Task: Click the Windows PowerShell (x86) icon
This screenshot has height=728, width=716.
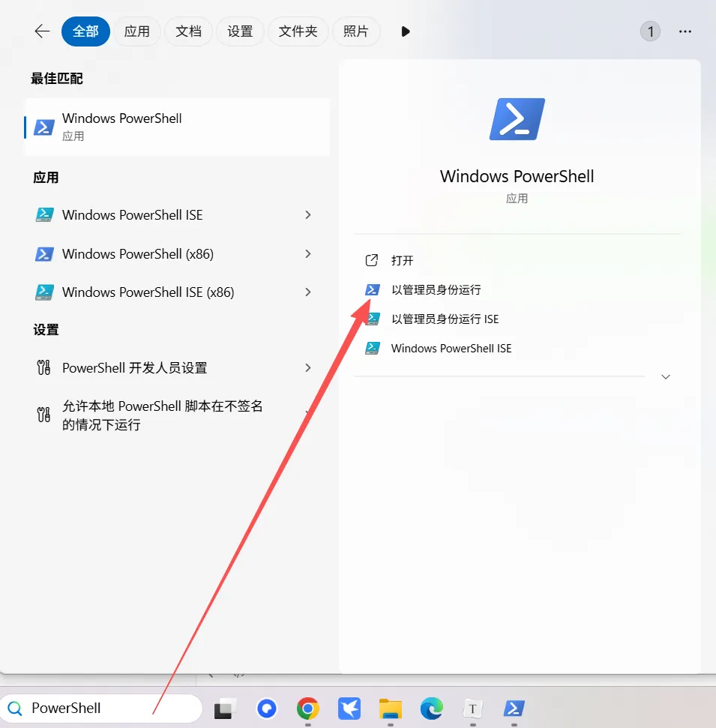Action: point(44,254)
